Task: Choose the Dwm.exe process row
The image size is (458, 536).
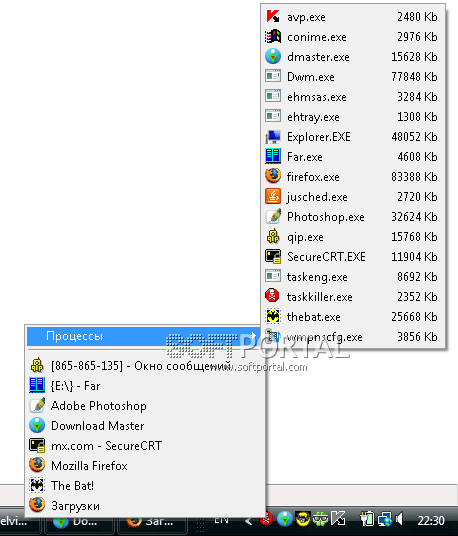Action: 353,77
